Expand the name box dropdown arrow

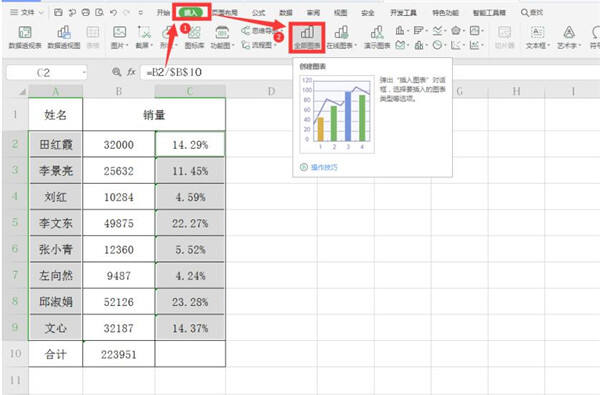click(x=84, y=72)
